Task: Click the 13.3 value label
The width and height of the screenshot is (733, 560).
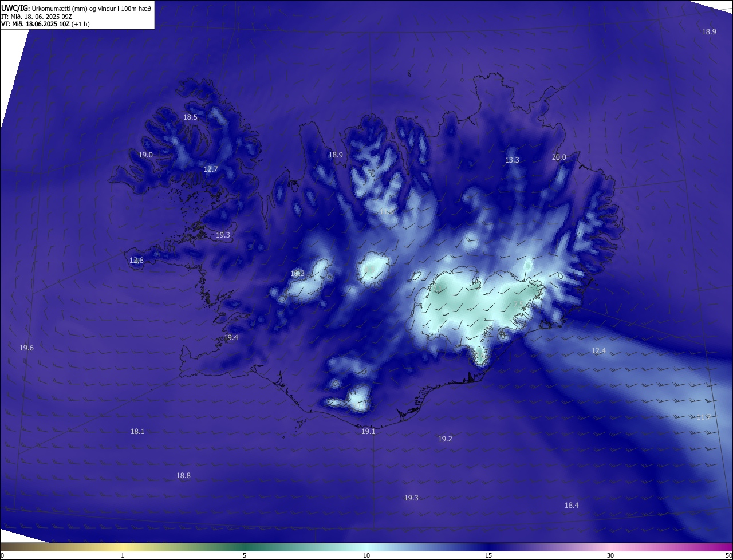Action: point(512,160)
